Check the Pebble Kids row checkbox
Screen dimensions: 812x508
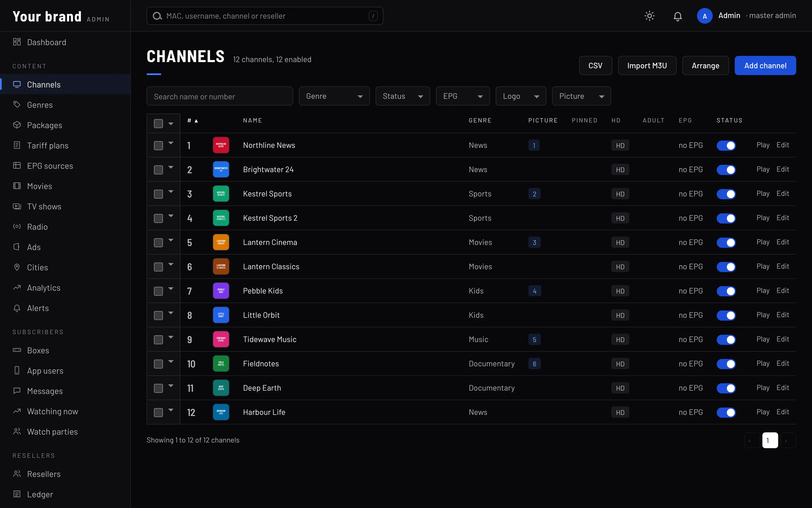[158, 291]
